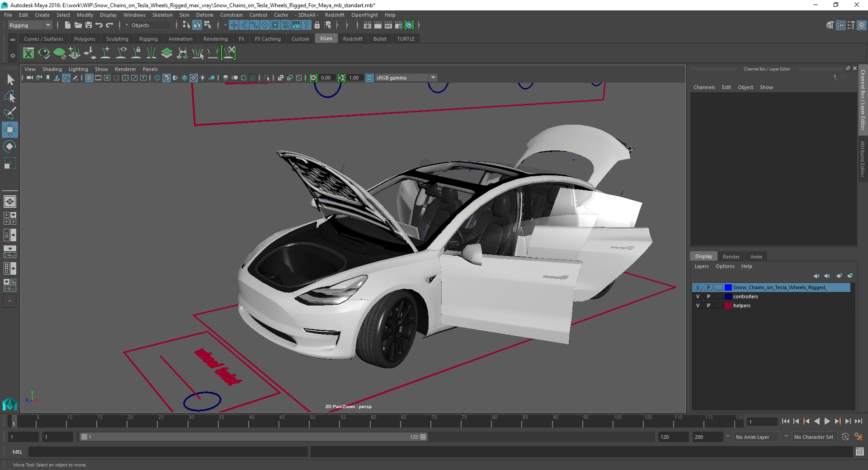868x470 pixels.
Task: Click the lock selection padlock icon
Action: click(317, 25)
